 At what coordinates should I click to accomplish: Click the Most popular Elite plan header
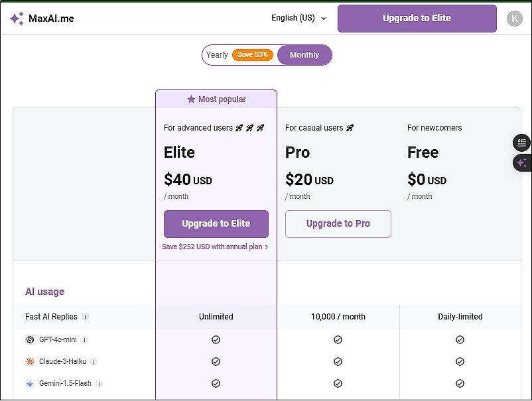pos(216,98)
